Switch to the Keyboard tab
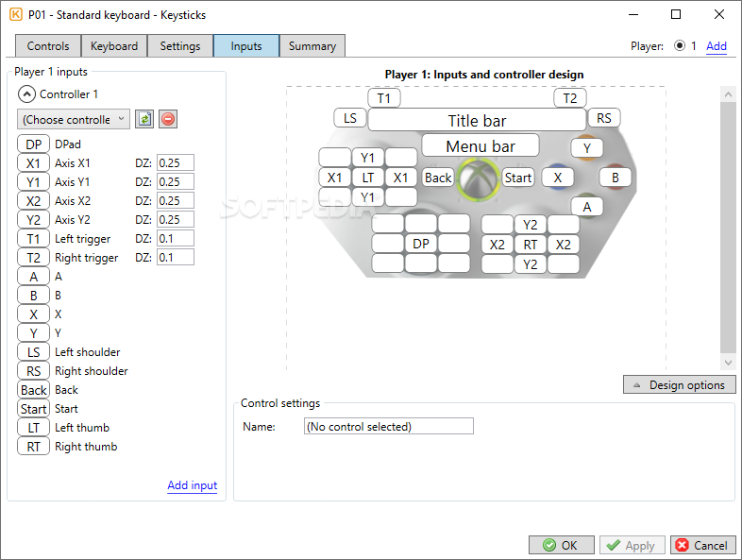 [114, 46]
